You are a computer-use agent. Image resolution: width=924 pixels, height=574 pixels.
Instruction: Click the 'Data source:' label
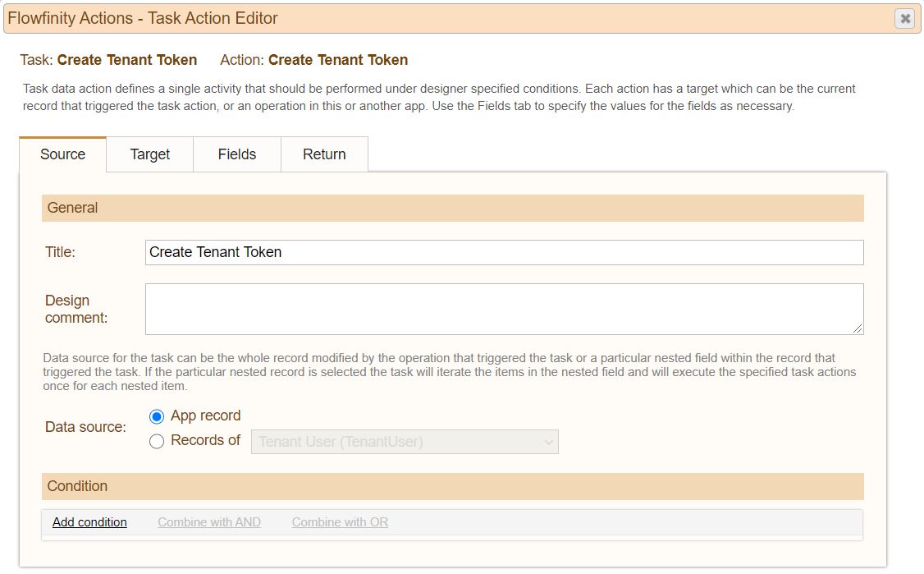tap(85, 426)
